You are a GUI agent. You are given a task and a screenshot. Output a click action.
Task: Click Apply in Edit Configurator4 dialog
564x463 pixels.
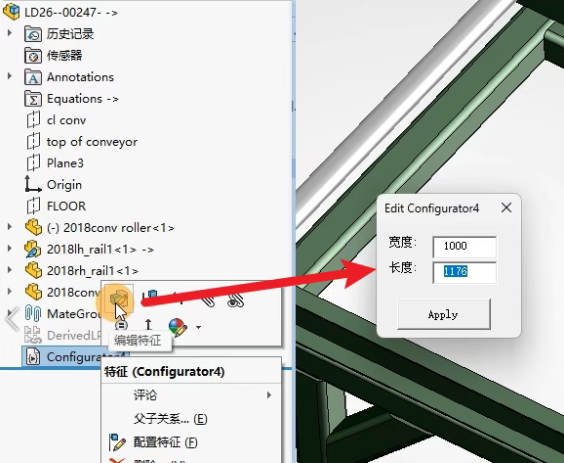point(444,314)
